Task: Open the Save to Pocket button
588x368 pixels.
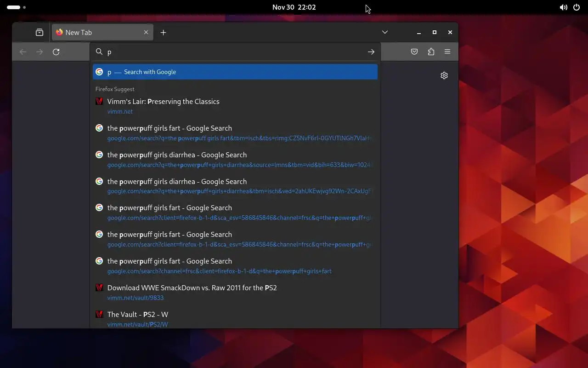Action: click(414, 52)
